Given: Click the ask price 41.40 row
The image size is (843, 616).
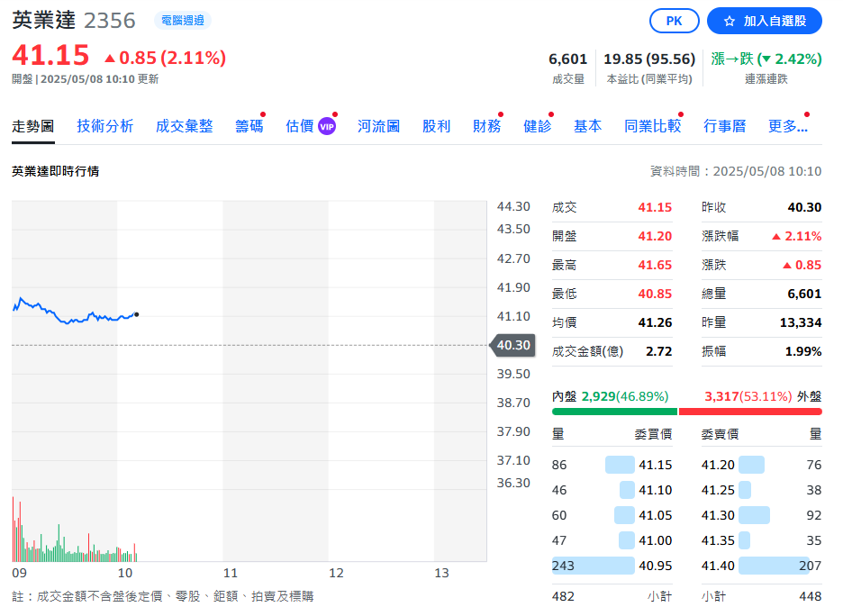Looking at the screenshot, I should (x=761, y=566).
